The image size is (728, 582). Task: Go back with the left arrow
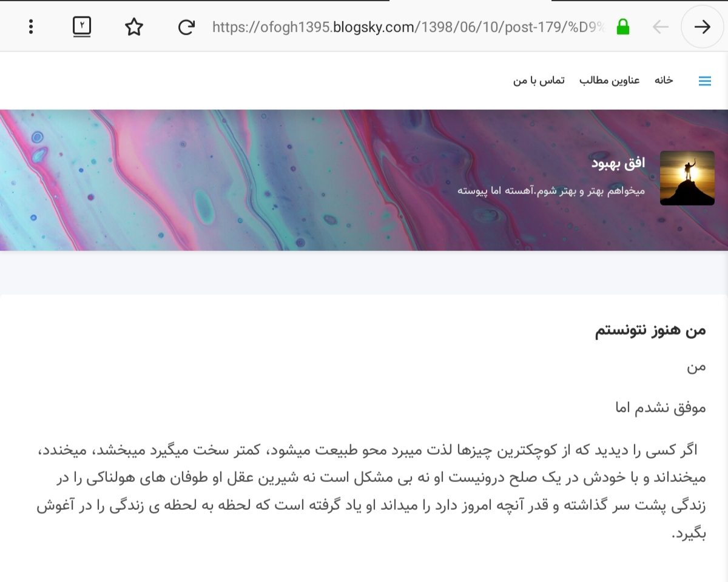tap(660, 27)
